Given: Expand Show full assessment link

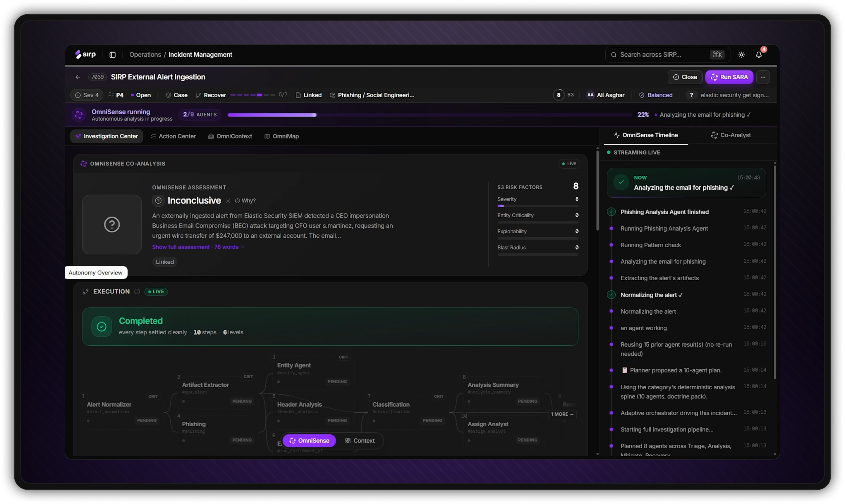Looking at the screenshot, I should pyautogui.click(x=198, y=247).
